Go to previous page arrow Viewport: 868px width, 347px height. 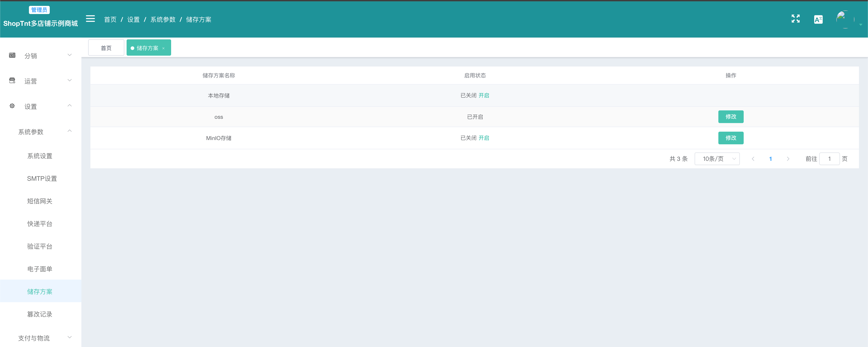coord(753,159)
